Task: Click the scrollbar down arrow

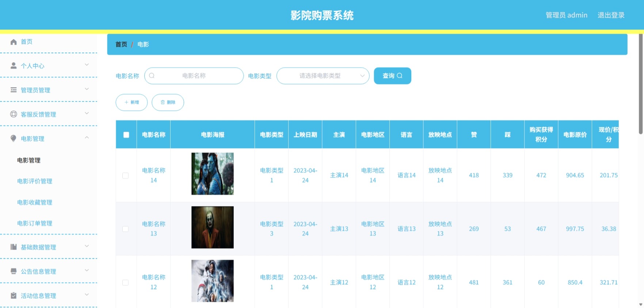Action: tap(641, 304)
